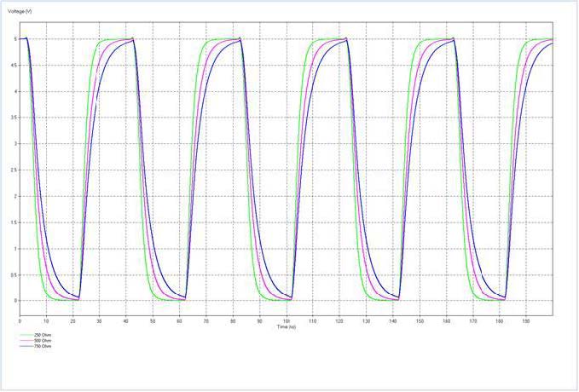Select the 20 tick on time axis

click(72, 320)
